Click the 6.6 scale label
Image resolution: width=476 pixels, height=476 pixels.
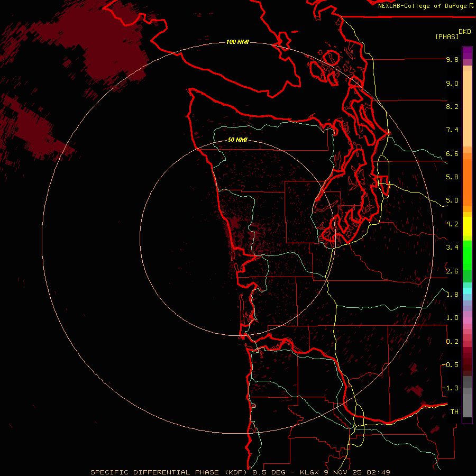coord(452,153)
